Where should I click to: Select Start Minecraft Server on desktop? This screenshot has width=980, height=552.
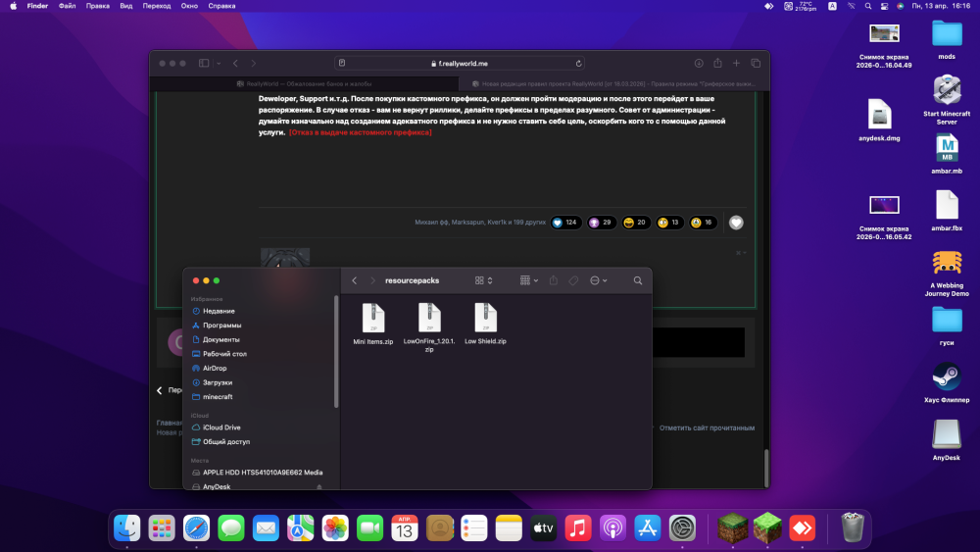[947, 100]
